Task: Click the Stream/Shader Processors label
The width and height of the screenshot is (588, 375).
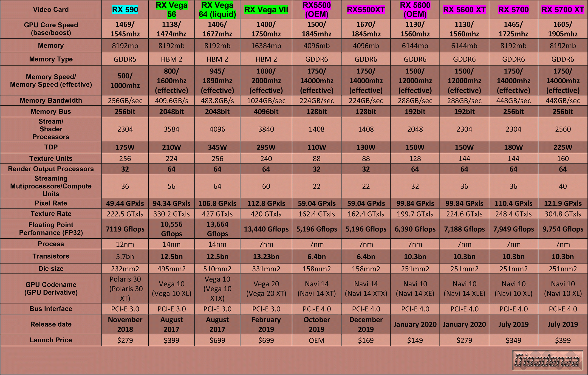Action: [x=51, y=129]
